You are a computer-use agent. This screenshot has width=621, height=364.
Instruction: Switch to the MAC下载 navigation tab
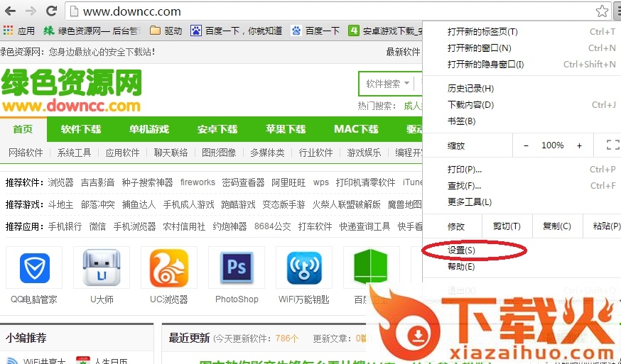coord(356,129)
